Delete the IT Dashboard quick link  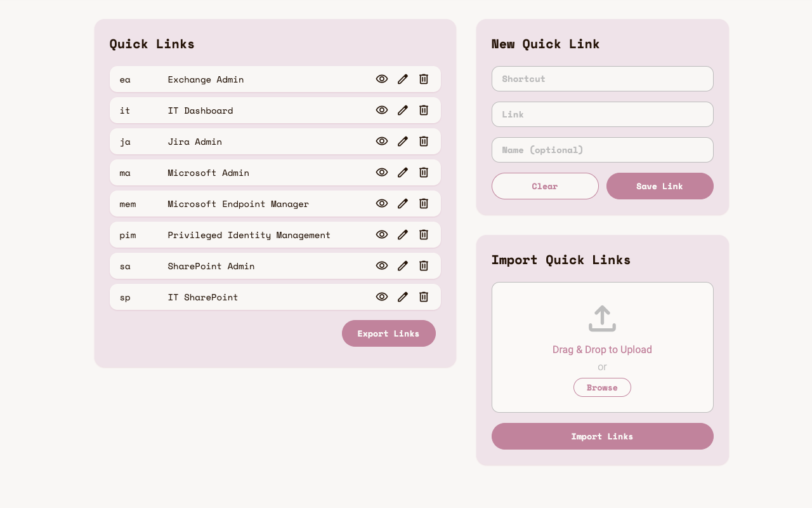tap(424, 110)
